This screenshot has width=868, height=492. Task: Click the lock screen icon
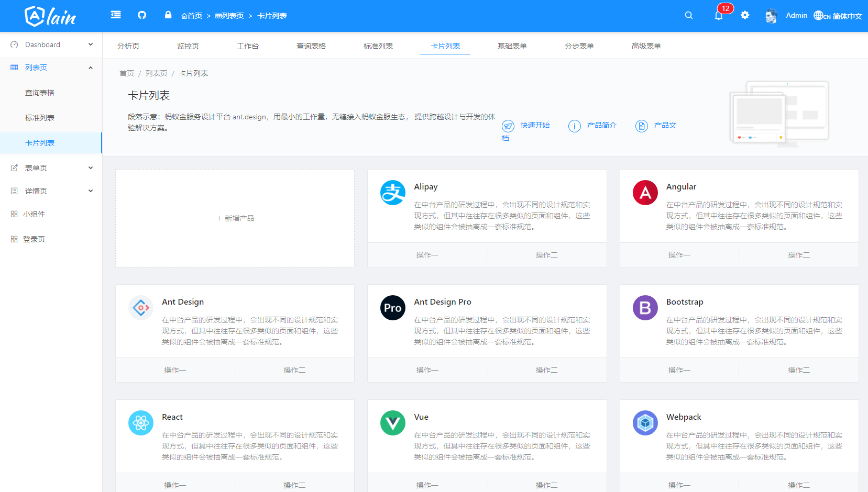coord(168,15)
